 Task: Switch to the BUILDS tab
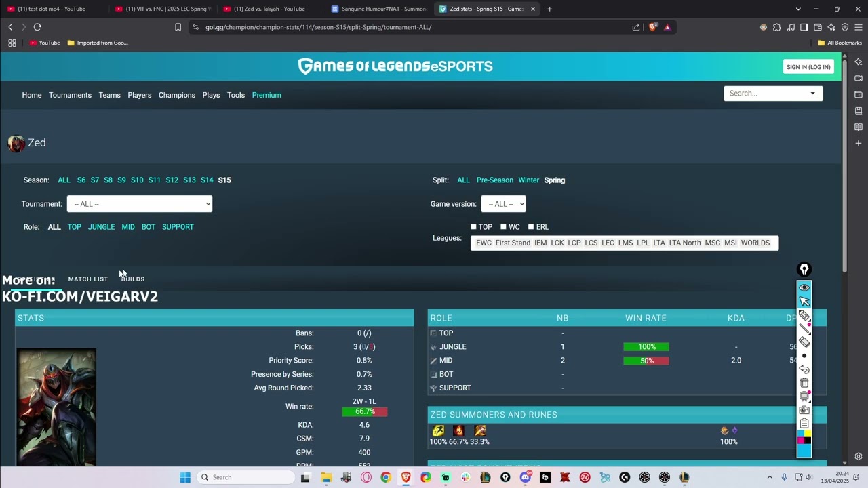tap(133, 279)
